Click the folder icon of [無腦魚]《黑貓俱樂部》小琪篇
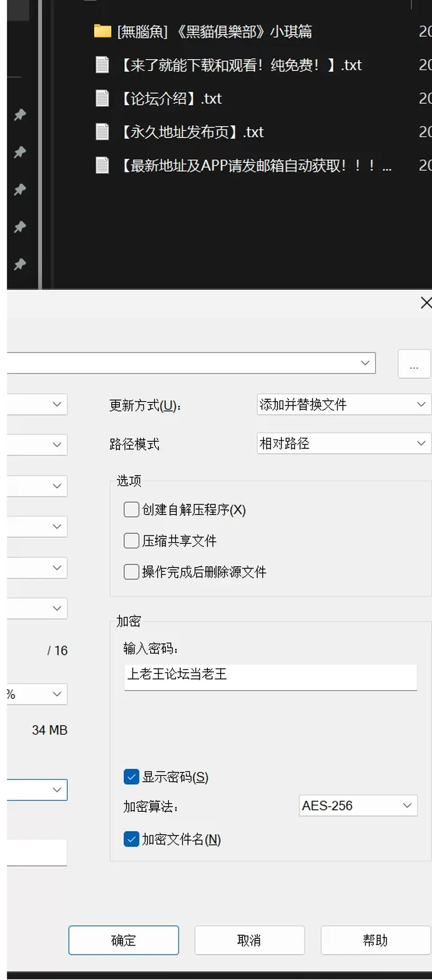Viewport: 432px width, 980px height. pos(103,31)
